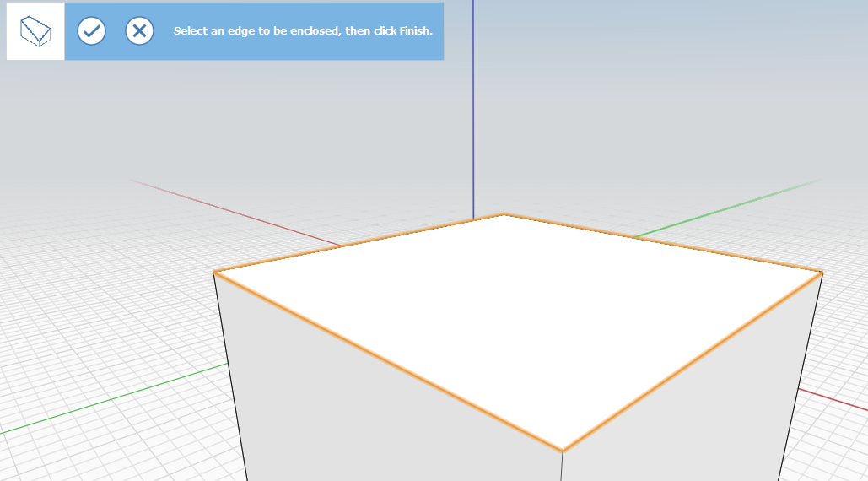Select the black vertical edge on box's left
The width and height of the screenshot is (868, 481).
tap(229, 376)
